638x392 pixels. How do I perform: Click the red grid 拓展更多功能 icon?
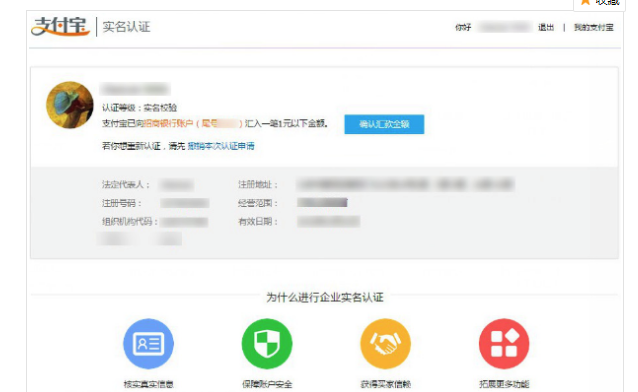[504, 344]
